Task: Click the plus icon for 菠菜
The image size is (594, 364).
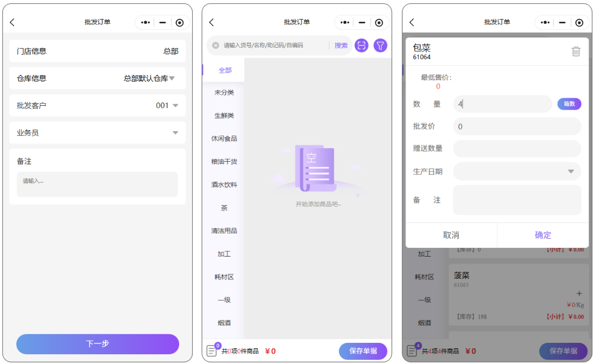Action: (x=579, y=293)
